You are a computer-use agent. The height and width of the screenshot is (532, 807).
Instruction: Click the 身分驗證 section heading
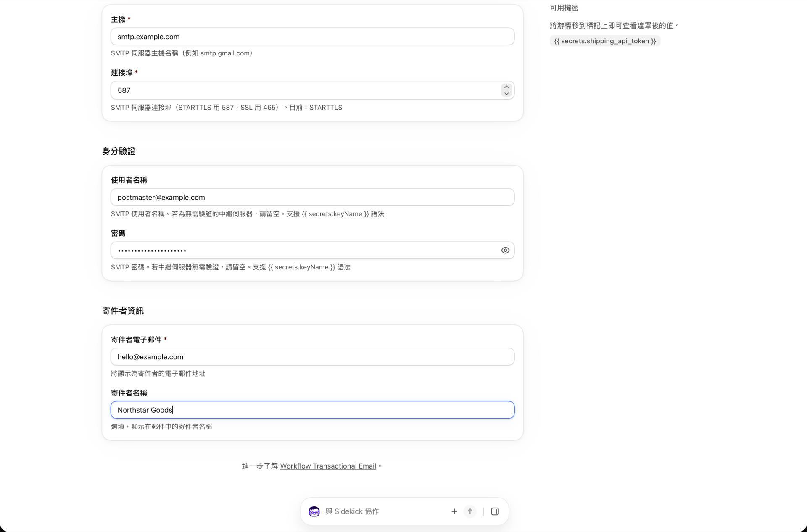(119, 151)
